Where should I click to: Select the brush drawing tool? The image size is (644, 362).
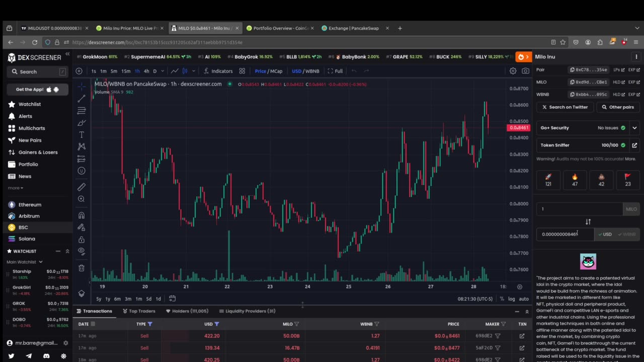[82, 123]
